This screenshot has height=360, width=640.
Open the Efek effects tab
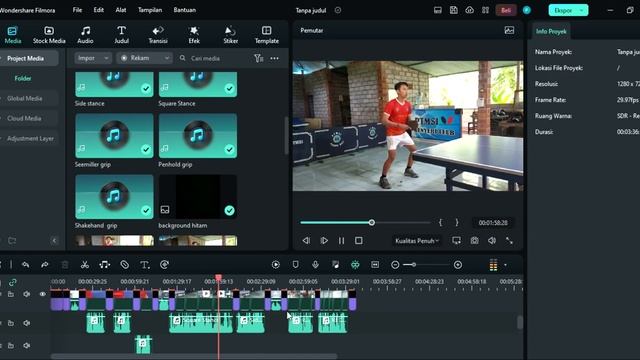[x=194, y=35]
